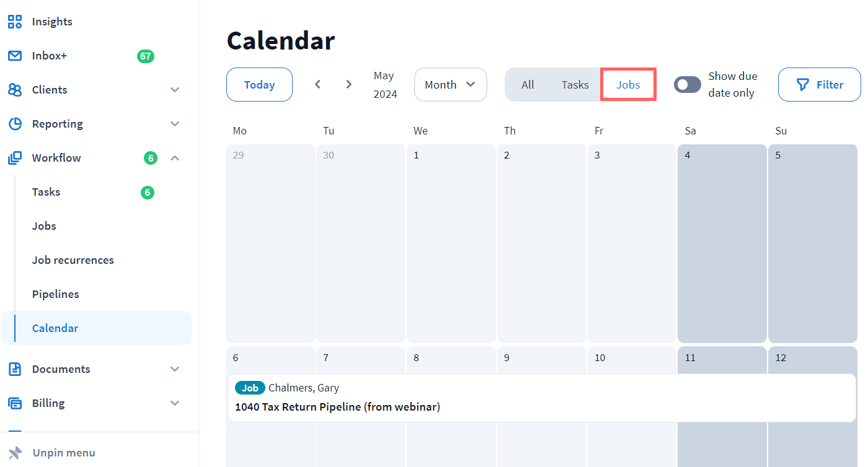868x467 pixels.
Task: Open the Filter button
Action: 819,85
